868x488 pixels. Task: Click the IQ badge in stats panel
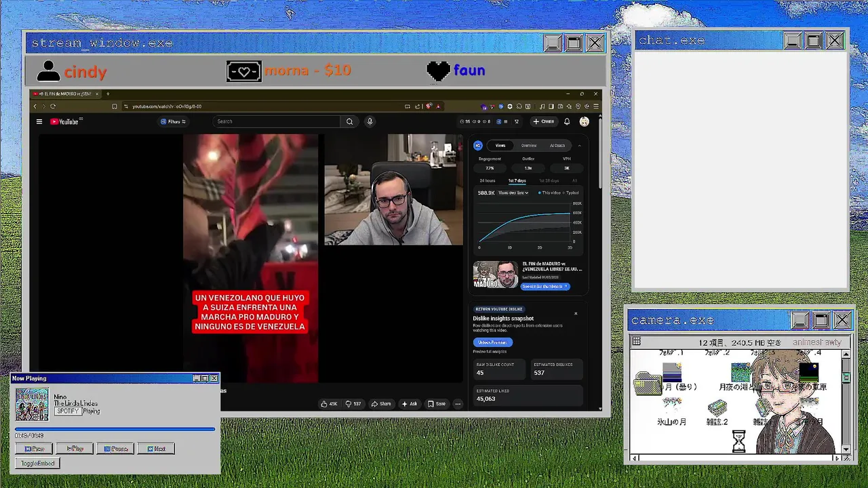(478, 145)
